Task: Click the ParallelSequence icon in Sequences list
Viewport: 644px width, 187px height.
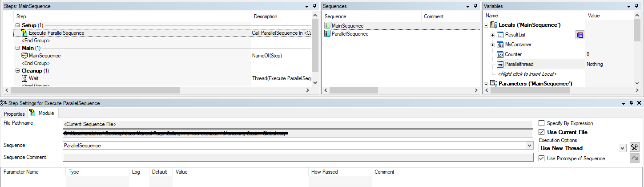Action: tap(328, 34)
